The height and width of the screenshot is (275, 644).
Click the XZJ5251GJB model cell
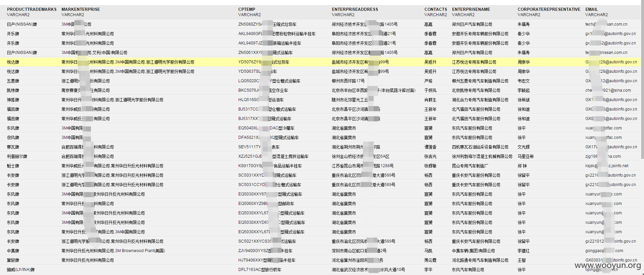coord(273,156)
